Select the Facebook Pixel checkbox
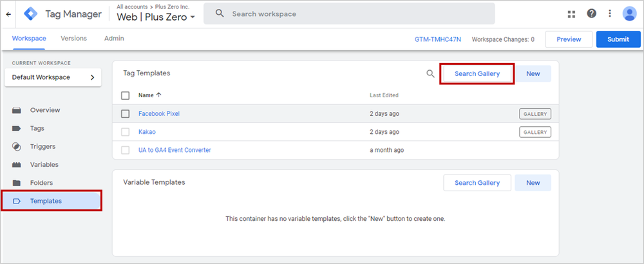644x264 pixels. point(126,114)
